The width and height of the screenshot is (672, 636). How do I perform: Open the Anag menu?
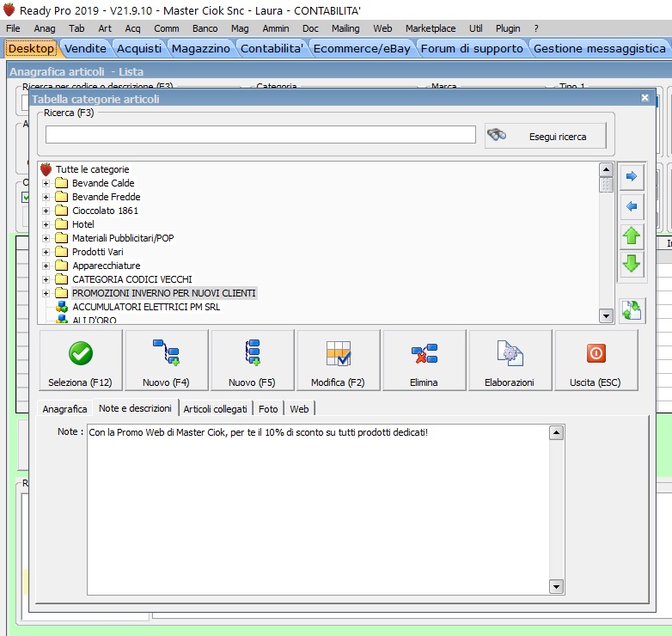coord(45,28)
